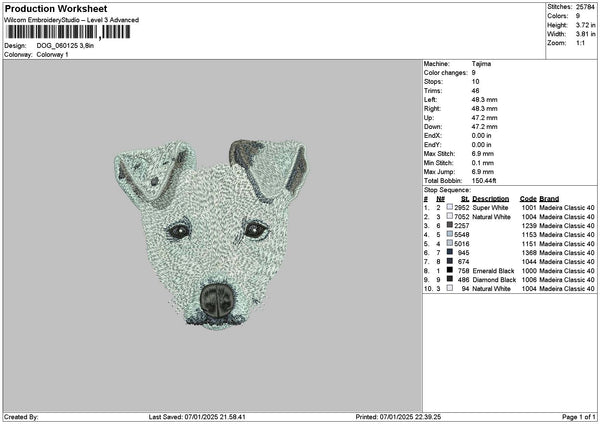Click the Description column header
600x424 pixels.
click(x=491, y=198)
